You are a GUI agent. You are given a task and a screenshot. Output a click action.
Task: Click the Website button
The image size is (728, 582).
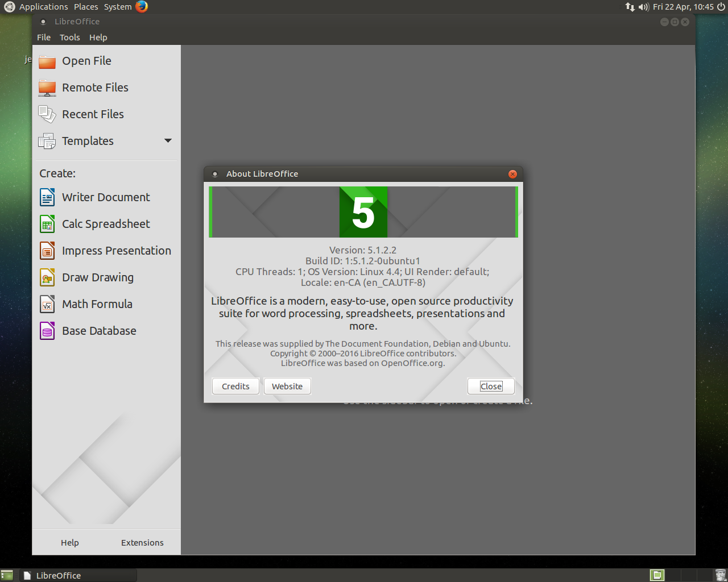coord(287,386)
